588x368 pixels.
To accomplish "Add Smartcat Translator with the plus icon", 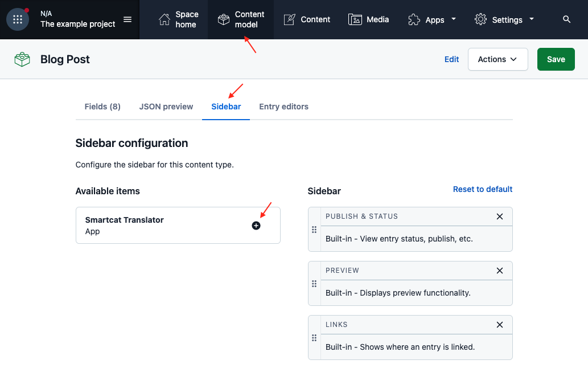I will (x=256, y=226).
